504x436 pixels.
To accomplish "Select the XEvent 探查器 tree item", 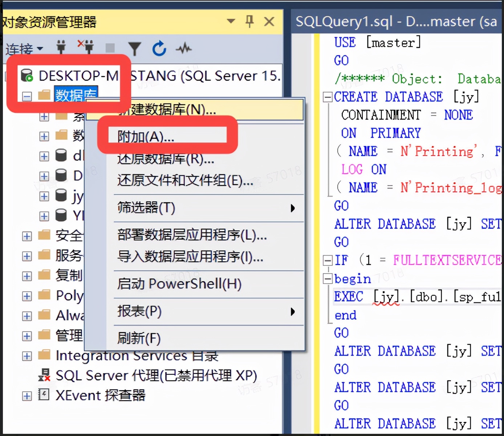I will point(101,395).
